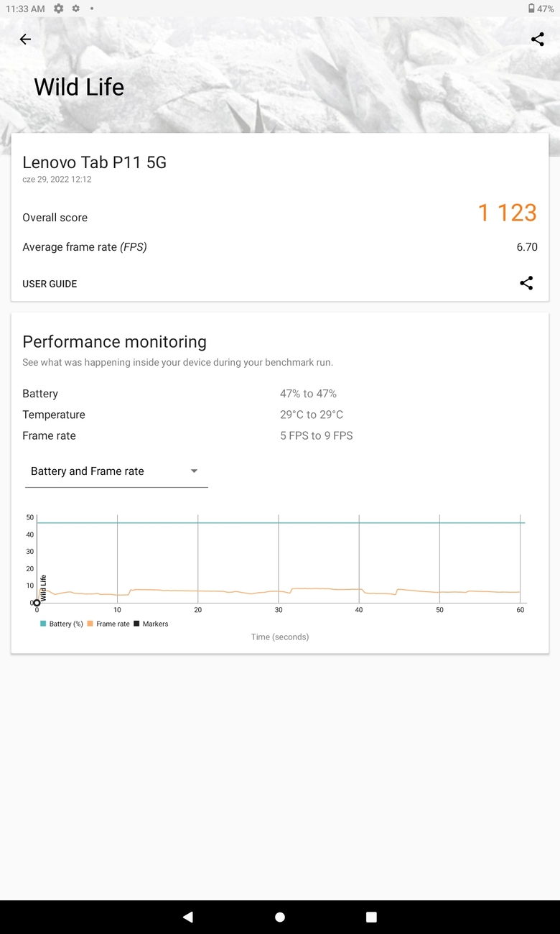Go back using the top-left arrow

coord(25,40)
